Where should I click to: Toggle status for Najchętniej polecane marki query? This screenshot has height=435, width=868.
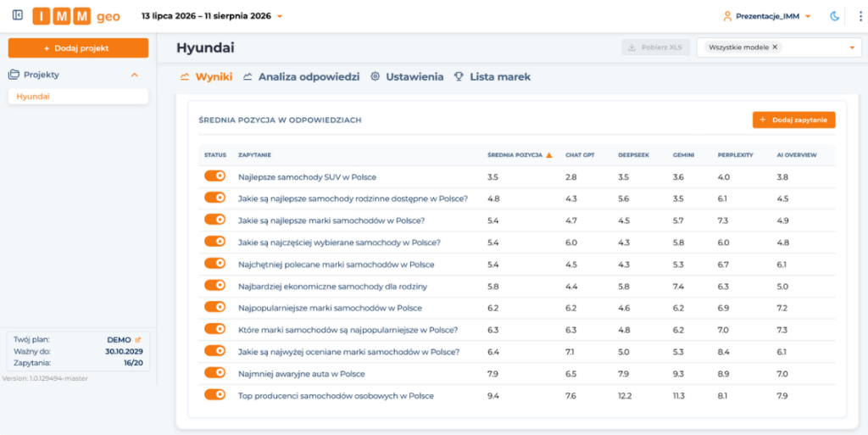214,264
